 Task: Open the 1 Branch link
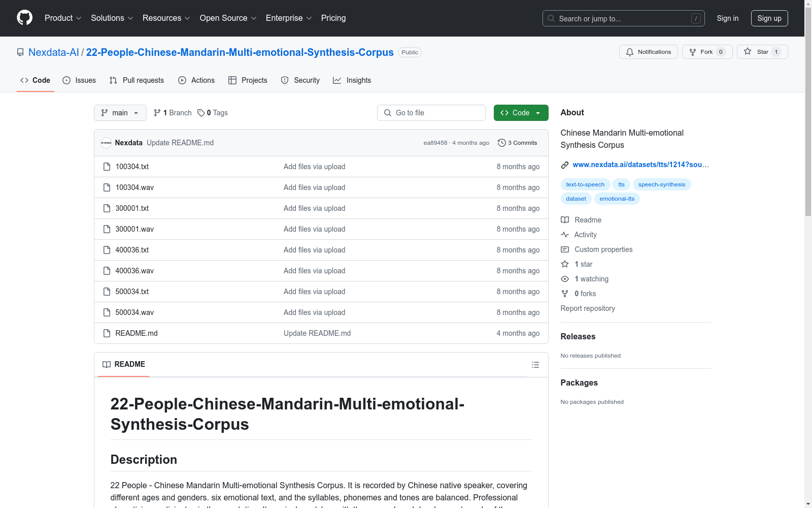point(173,113)
